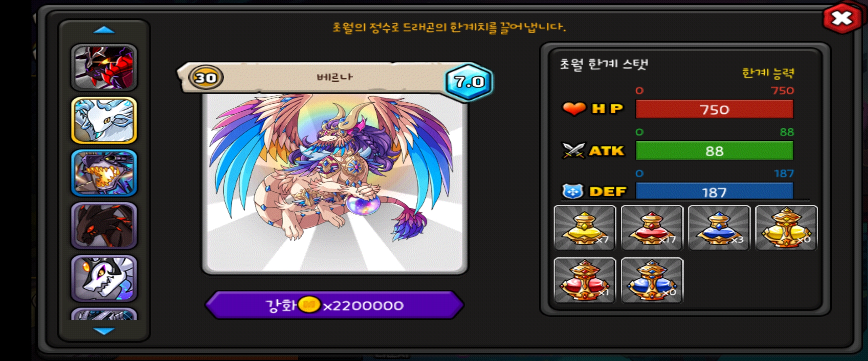This screenshot has width=868, height=361.
Task: Tap the 7.0 hexagon grade badge
Action: [469, 82]
